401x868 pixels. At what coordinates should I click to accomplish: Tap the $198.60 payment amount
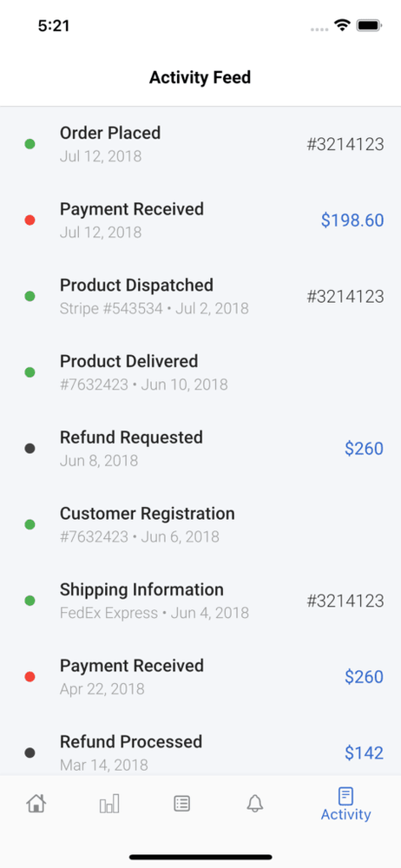pos(352,220)
